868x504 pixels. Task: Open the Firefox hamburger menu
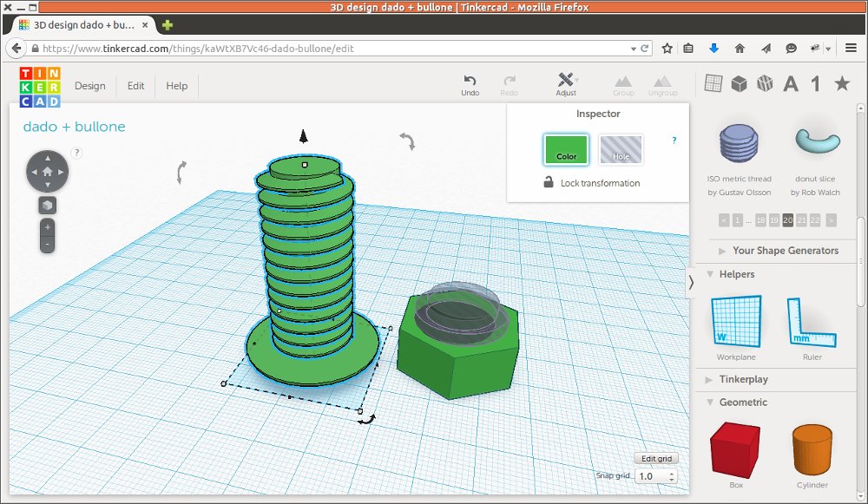[851, 48]
